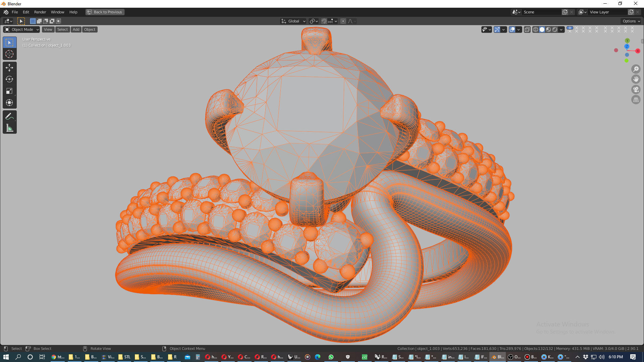This screenshot has width=644, height=362.
Task: Open the Add menu in viewport header
Action: [x=76, y=29]
